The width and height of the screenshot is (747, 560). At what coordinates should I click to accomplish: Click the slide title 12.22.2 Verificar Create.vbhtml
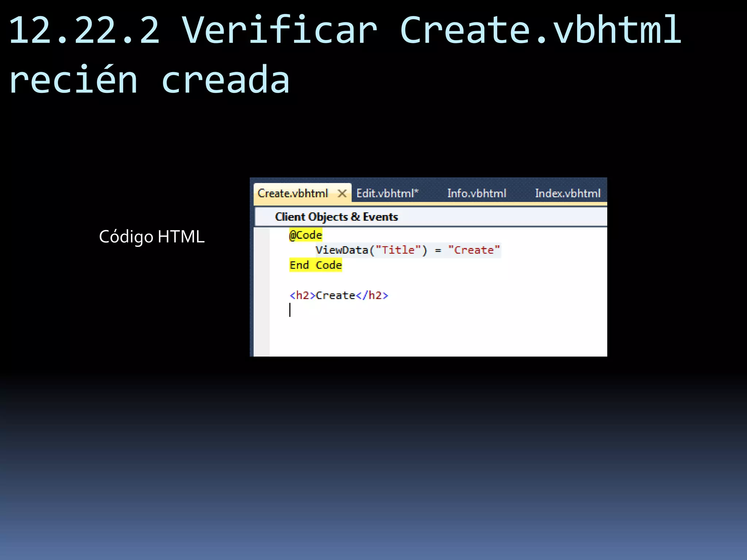[345, 30]
